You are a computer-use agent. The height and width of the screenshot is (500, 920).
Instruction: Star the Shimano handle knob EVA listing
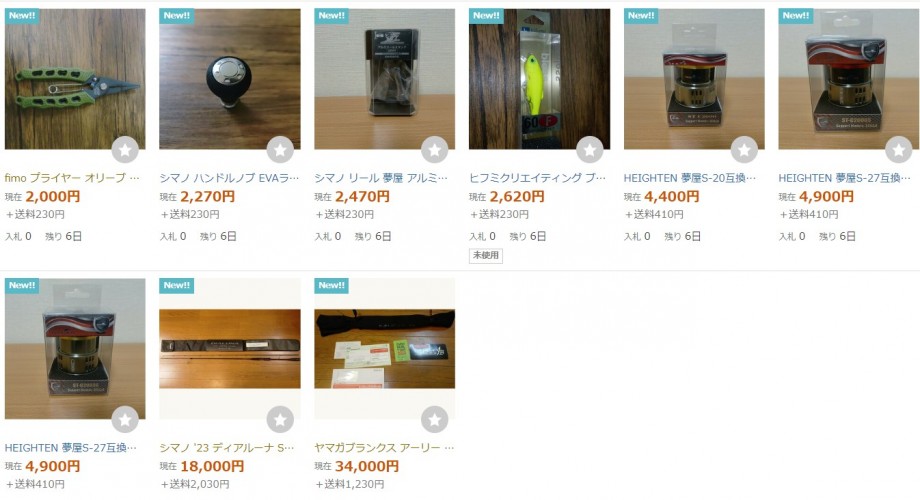280,150
